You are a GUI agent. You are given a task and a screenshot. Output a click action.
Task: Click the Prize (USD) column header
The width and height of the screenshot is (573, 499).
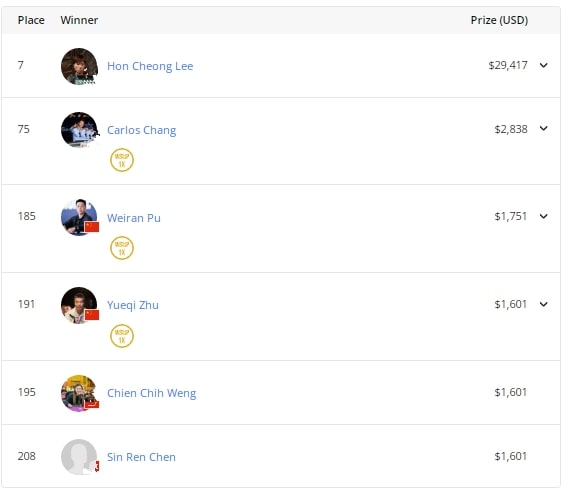[499, 20]
